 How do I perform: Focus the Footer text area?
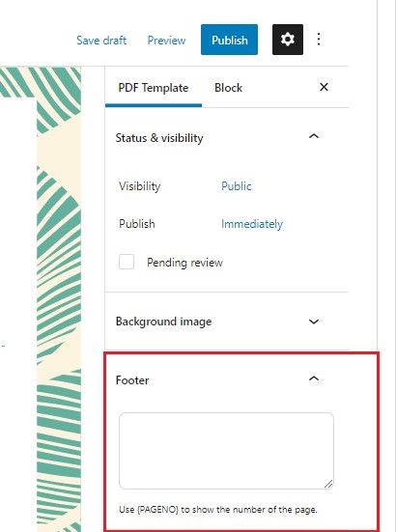pos(226,451)
